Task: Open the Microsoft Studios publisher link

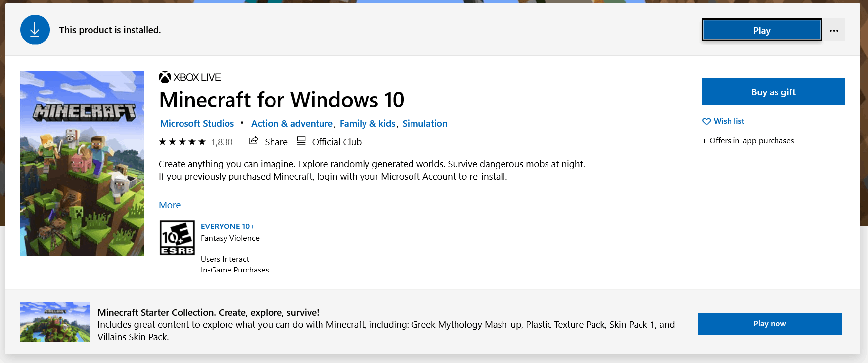Action: (x=197, y=124)
